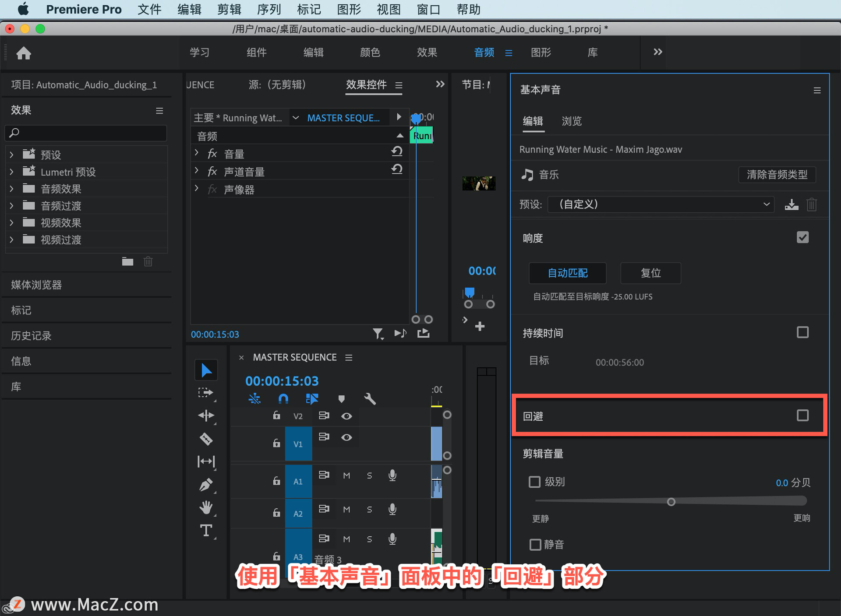This screenshot has height=616, width=841.
Task: Go to the Home screen icon
Action: [x=24, y=53]
